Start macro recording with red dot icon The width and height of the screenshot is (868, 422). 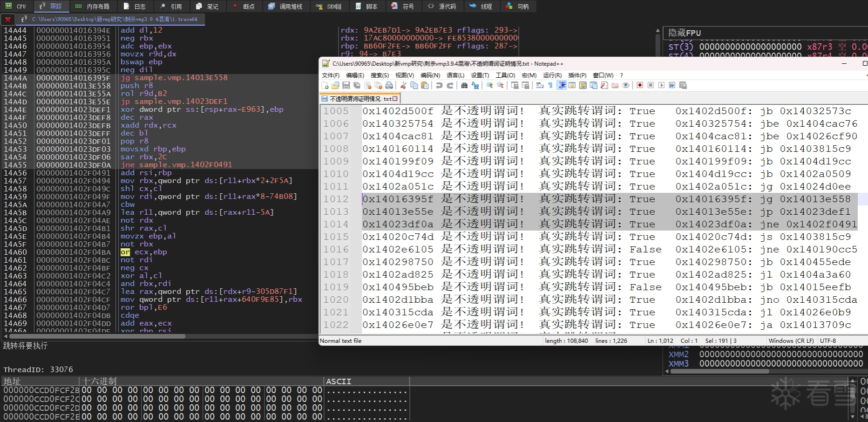click(640, 85)
